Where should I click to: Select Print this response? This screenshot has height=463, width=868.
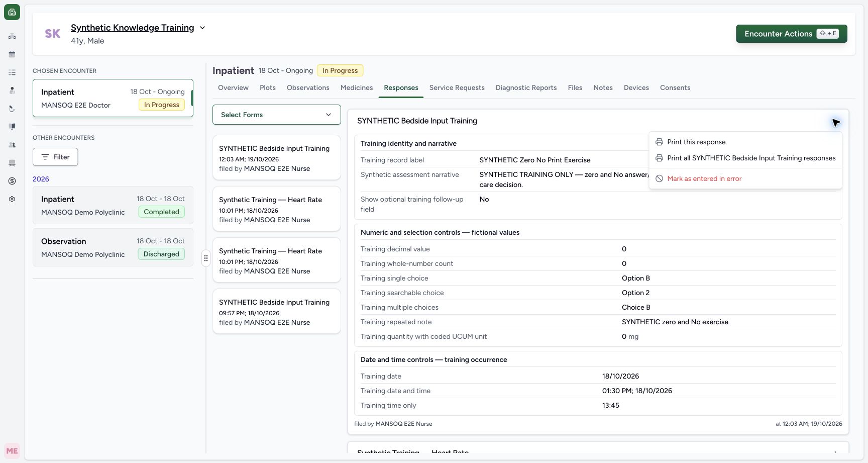[x=745, y=142]
